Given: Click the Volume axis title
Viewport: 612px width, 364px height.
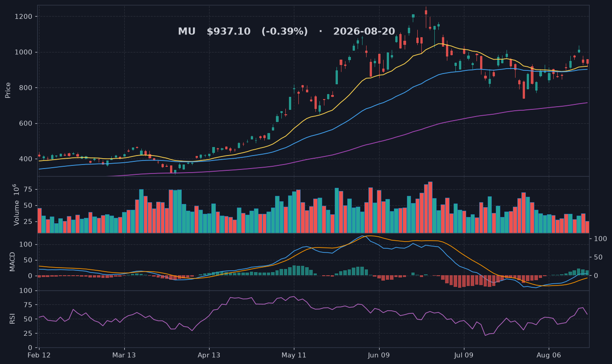Looking at the screenshot, I should click(17, 204).
